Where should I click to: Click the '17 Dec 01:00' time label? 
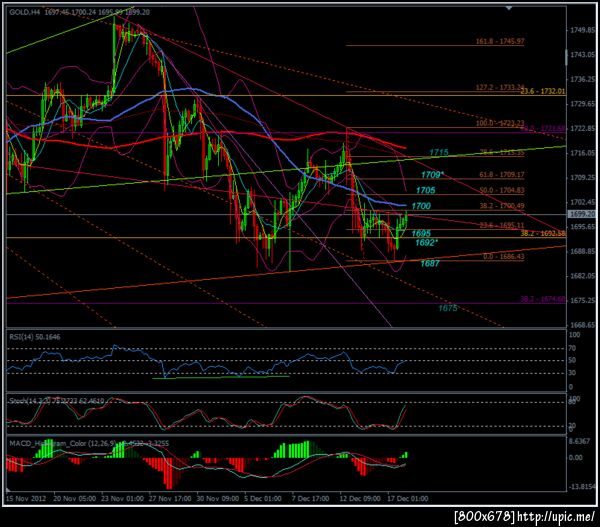click(408, 499)
